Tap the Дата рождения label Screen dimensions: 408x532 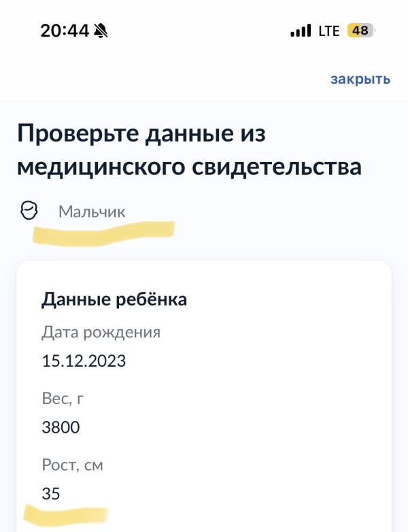click(101, 332)
